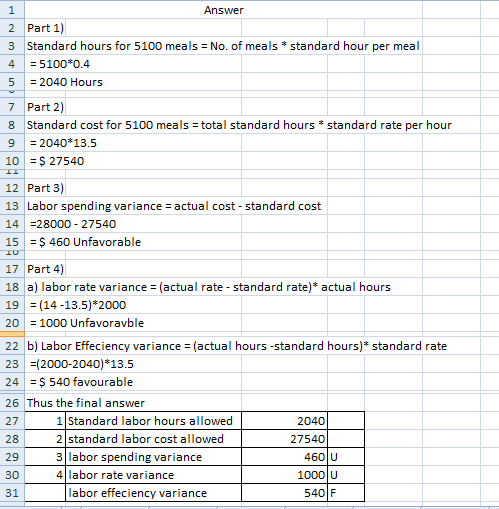Select 'a) labor rate variance' formula text

point(209,287)
